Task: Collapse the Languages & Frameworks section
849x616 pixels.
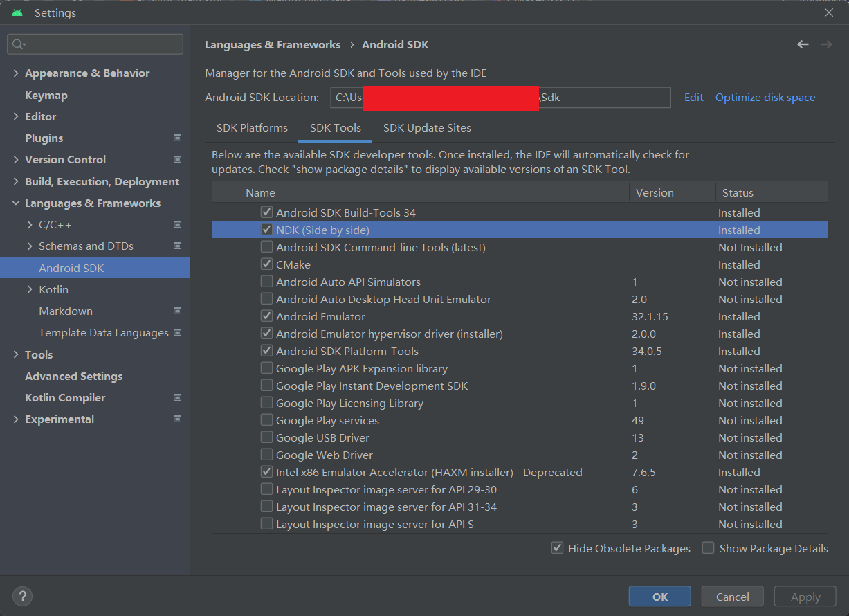Action: pyautogui.click(x=15, y=203)
